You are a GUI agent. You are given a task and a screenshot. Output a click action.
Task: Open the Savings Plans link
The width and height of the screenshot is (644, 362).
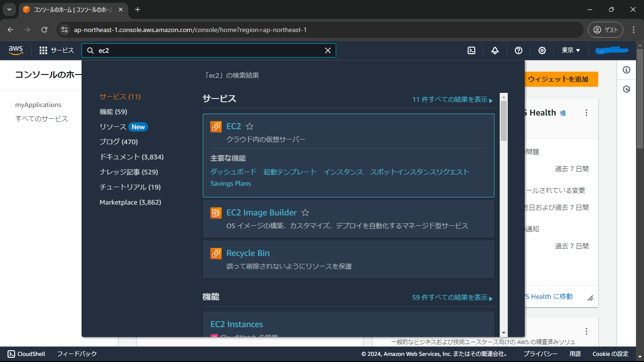231,183
